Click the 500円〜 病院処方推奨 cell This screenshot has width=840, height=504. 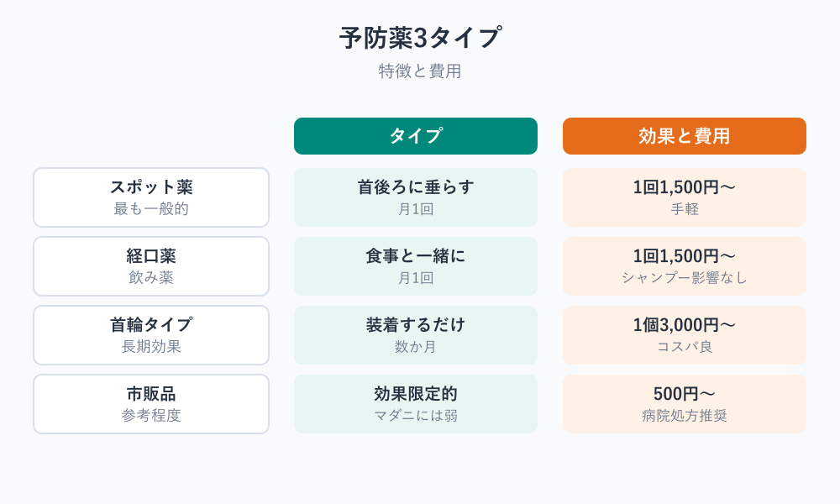click(684, 404)
